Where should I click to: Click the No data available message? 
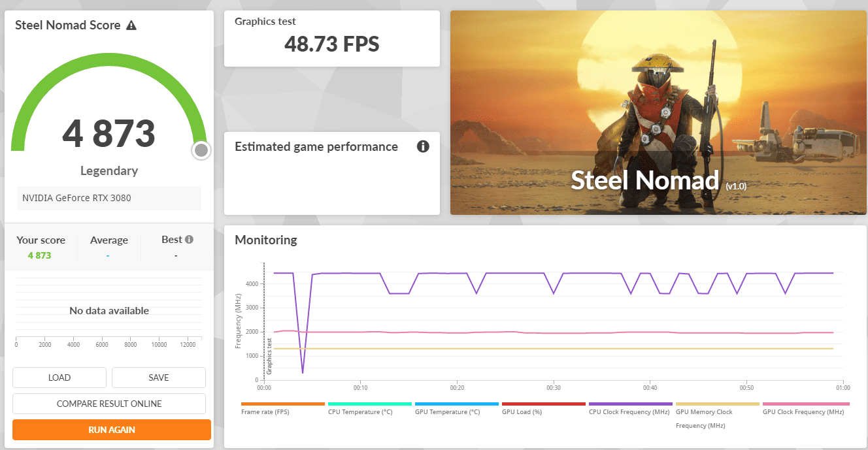[109, 311]
